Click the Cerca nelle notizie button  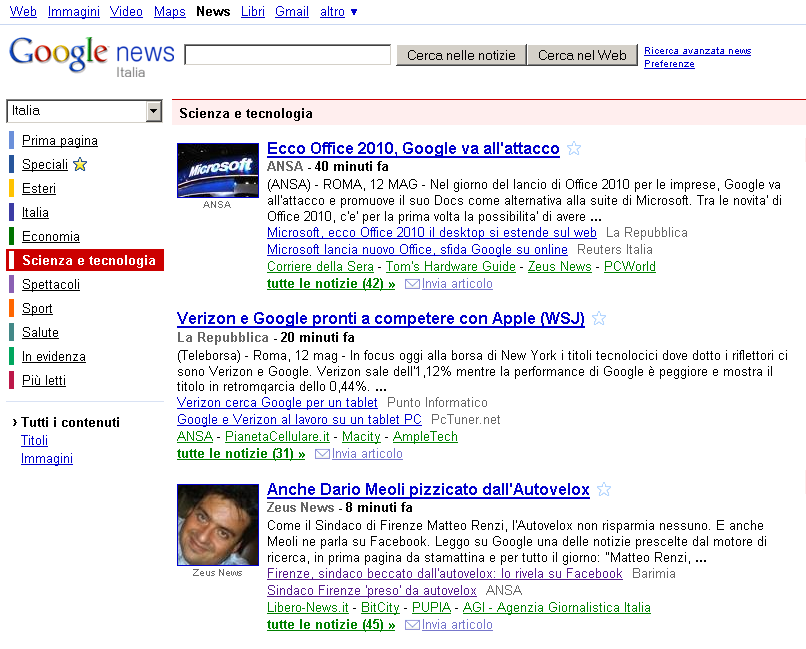(x=461, y=55)
